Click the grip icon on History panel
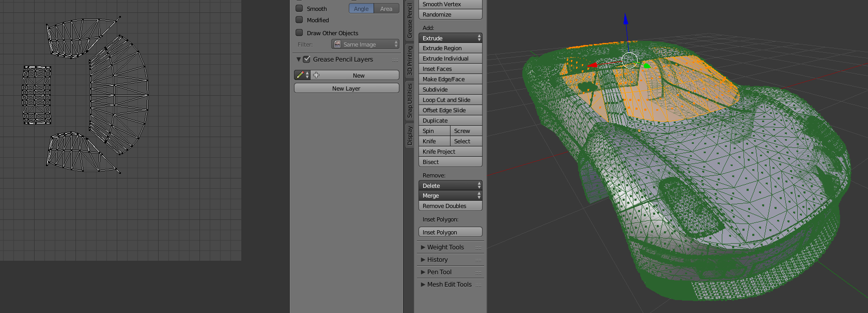The height and width of the screenshot is (313, 868). [478, 260]
